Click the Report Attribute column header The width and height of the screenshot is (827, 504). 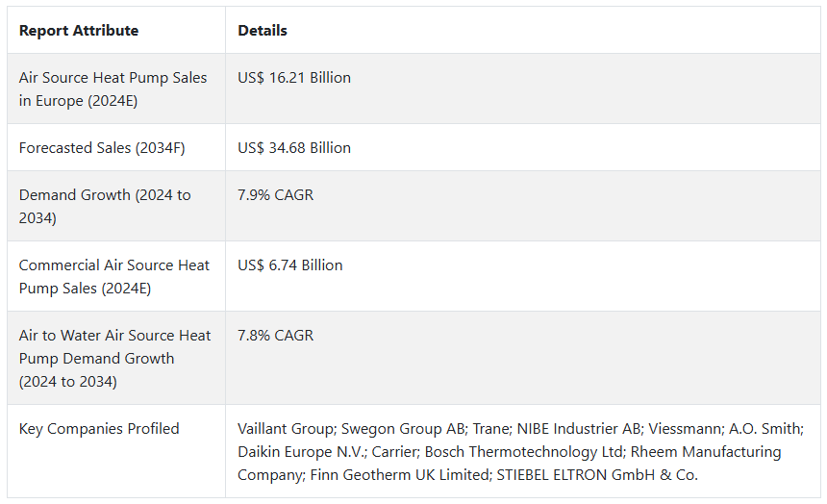(x=79, y=31)
